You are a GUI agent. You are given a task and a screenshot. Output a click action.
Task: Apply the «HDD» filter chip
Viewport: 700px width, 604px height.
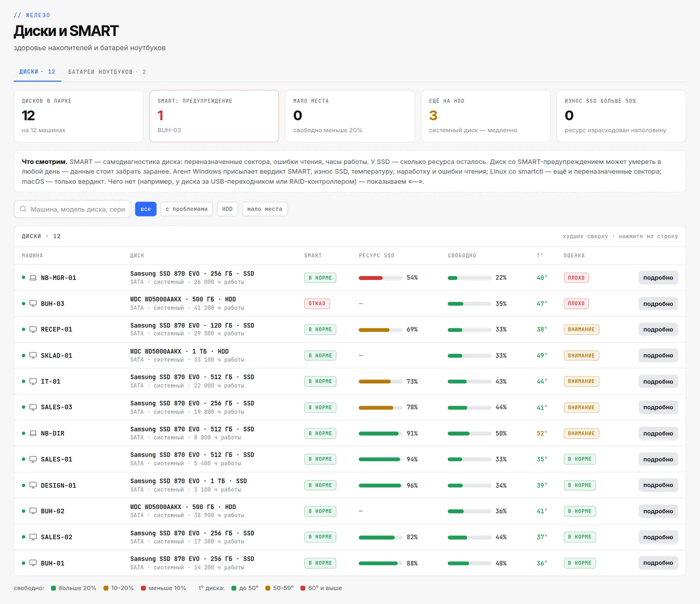[x=227, y=209]
